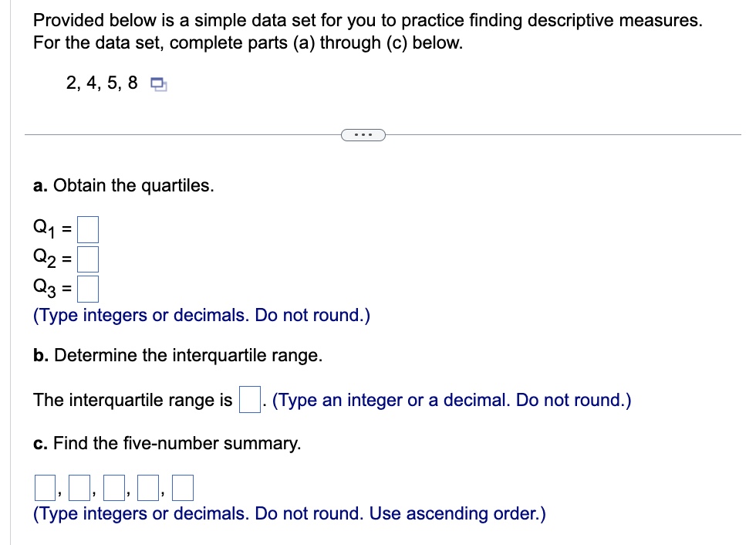Click the data values text 2, 4, 5, 8

(x=102, y=83)
